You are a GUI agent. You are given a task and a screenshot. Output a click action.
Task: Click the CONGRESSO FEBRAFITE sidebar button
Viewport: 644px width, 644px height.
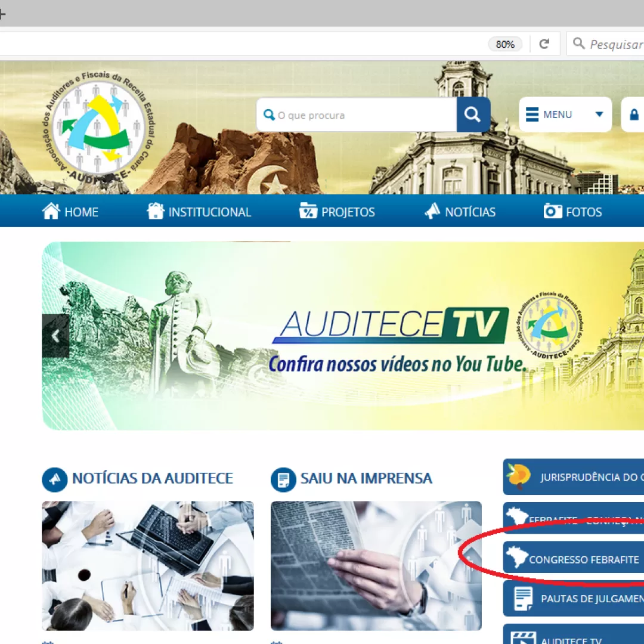pos(574,559)
